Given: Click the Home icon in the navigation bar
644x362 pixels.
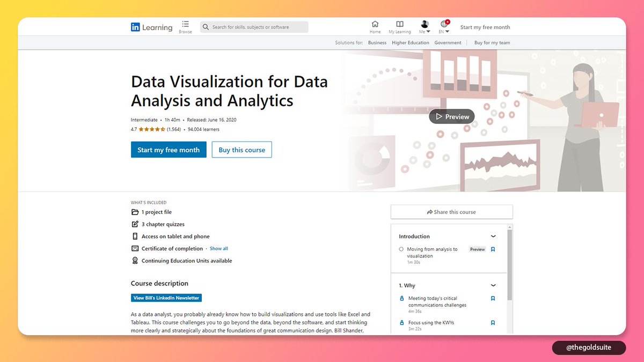Looking at the screenshot, I should [375, 24].
